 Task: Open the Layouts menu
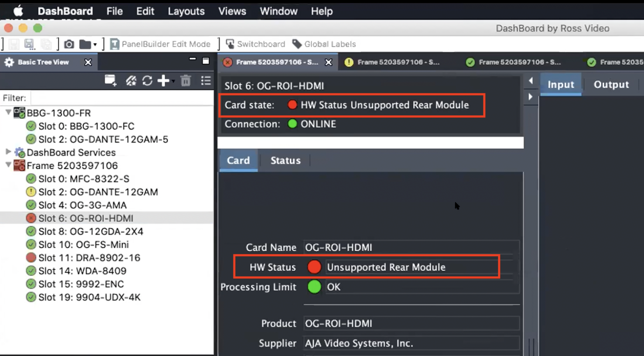click(x=186, y=11)
